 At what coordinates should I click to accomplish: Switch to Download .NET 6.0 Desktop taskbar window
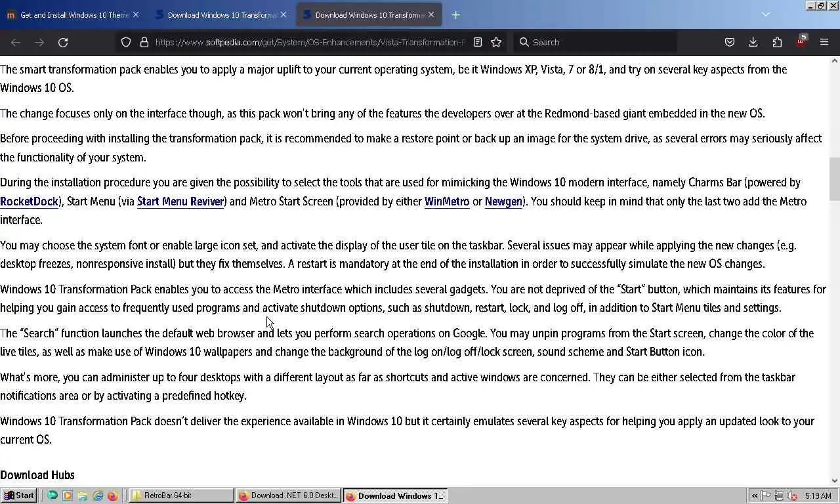pyautogui.click(x=289, y=495)
